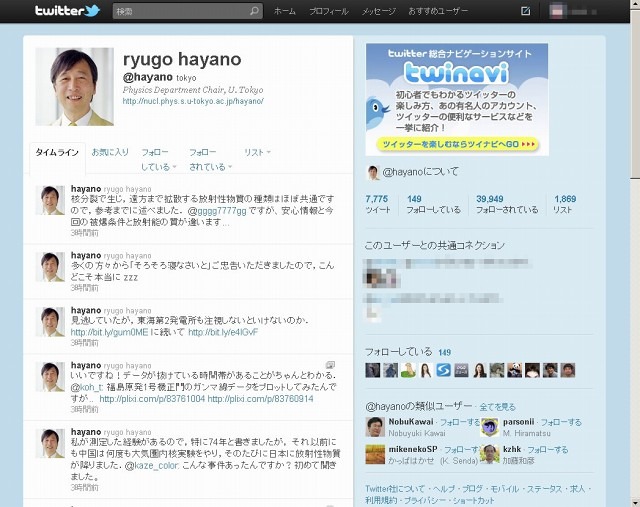Image resolution: width=640 pixels, height=507 pixels.
Task: Click the avatar on the 核分裂で生じ tweet
Action: click(50, 200)
